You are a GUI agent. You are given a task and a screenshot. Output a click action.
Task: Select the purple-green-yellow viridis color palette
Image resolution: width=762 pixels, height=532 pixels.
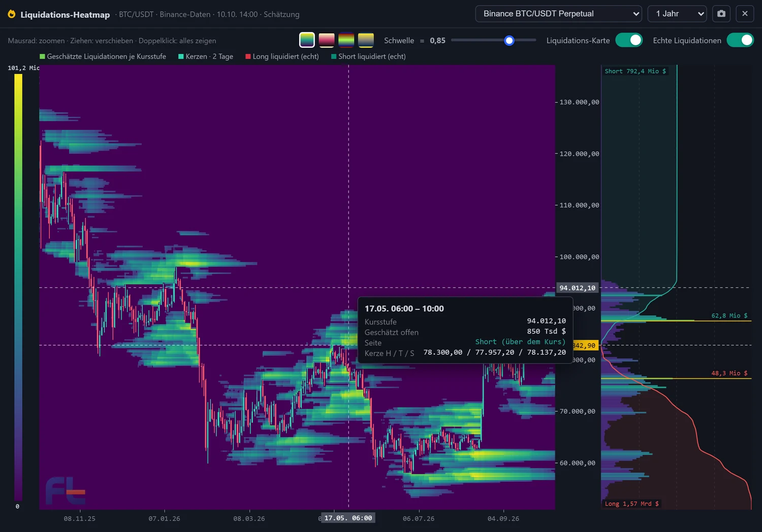point(307,40)
